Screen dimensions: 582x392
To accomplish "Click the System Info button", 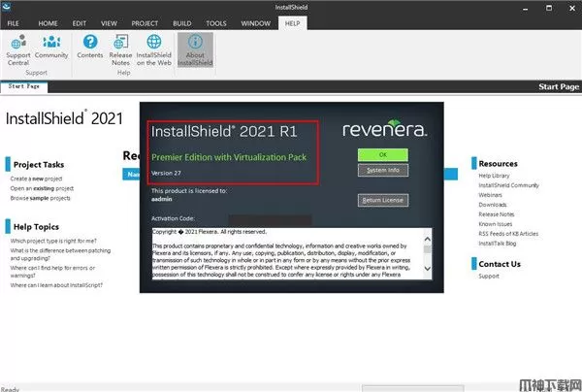I will point(383,171).
